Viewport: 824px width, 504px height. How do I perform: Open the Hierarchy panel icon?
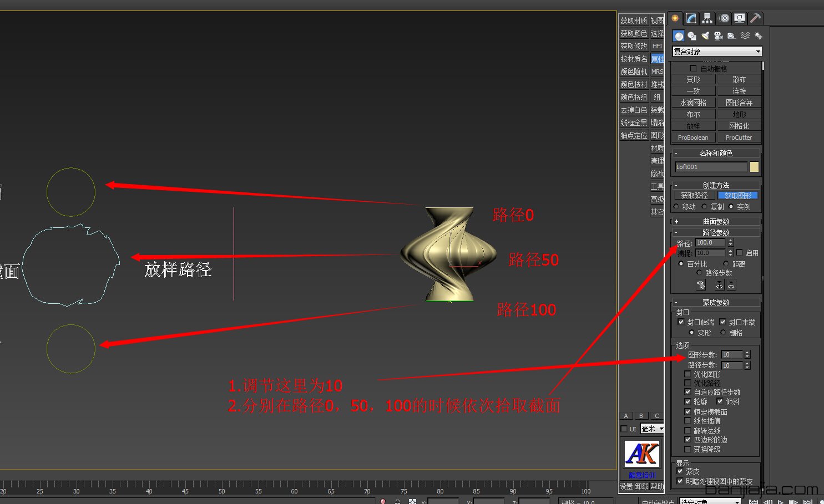(707, 18)
